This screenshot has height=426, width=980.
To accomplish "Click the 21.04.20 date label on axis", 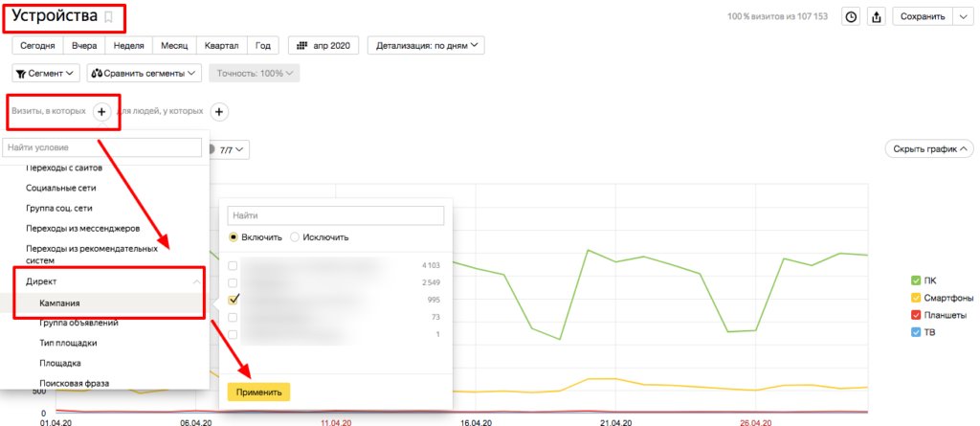I will (615, 422).
